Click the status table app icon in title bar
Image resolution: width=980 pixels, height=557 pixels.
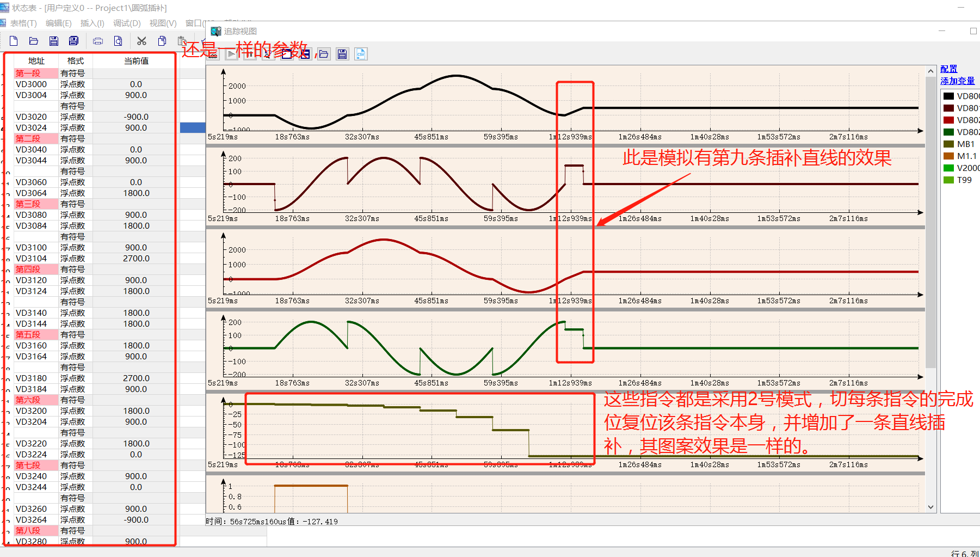click(4, 8)
